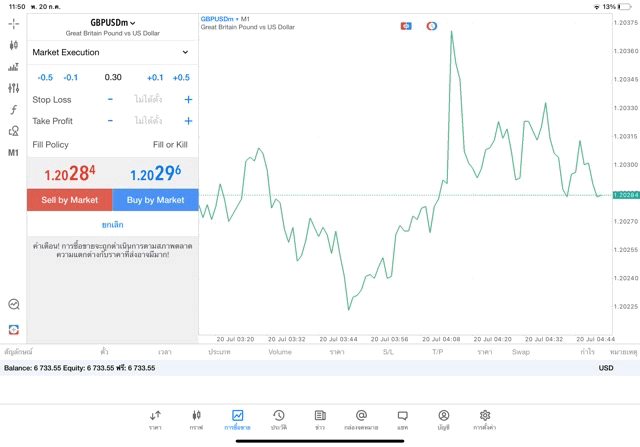640x447 pixels.
Task: Open the function indicators f icon
Action: pyautogui.click(x=13, y=109)
